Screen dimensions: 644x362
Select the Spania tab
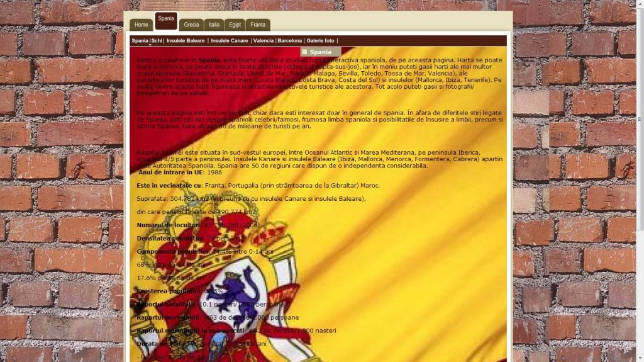pos(166,20)
